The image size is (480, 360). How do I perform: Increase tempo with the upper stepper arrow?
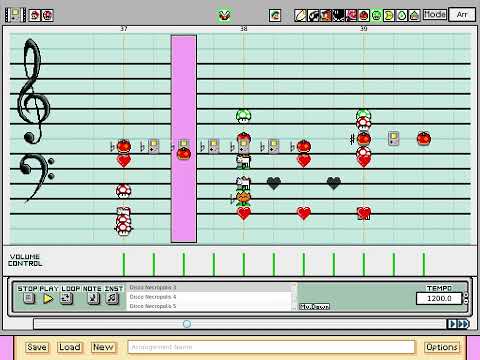point(466,295)
